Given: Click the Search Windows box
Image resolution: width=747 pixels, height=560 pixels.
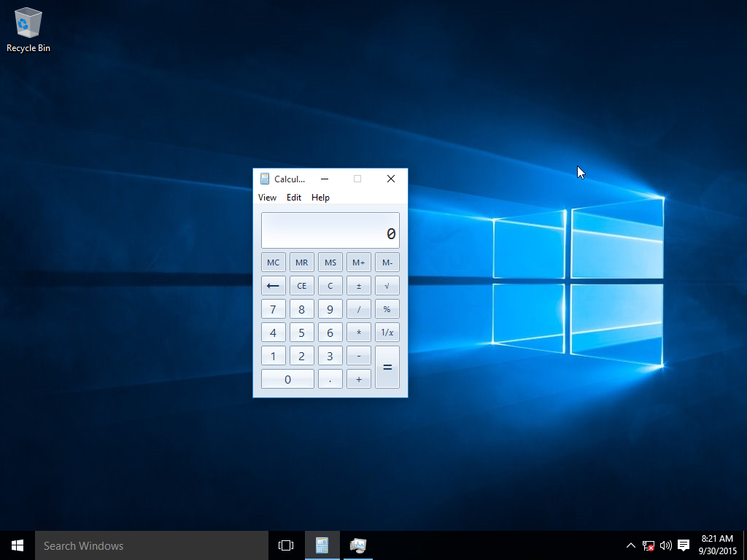Looking at the screenshot, I should [152, 545].
